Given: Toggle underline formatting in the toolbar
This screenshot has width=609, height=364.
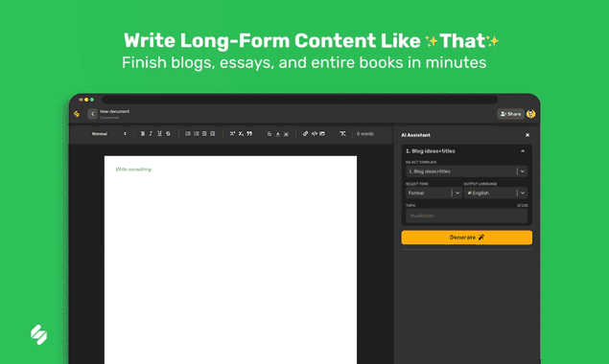Looking at the screenshot, I should point(159,133).
